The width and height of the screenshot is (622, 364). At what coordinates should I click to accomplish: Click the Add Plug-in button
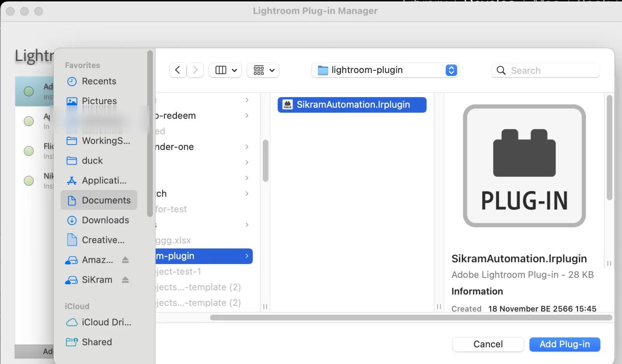click(564, 344)
